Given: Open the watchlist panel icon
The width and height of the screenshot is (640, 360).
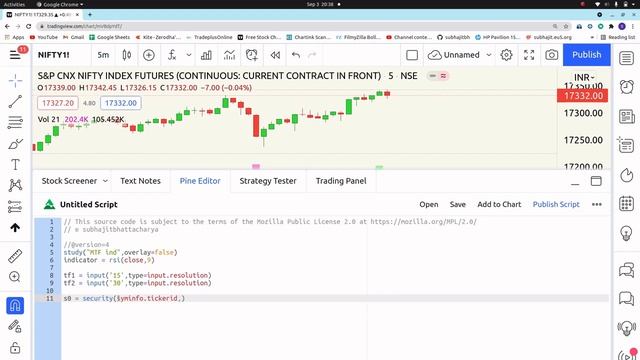Looking at the screenshot, I should [x=626, y=58].
